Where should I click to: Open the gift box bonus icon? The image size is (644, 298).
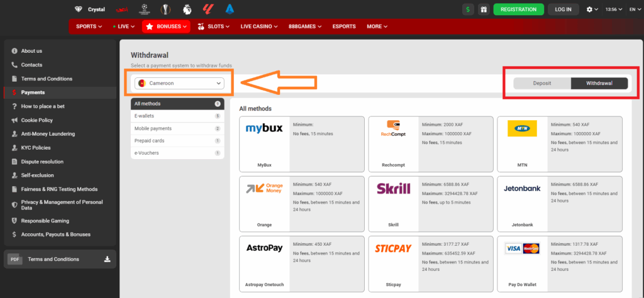pos(484,9)
